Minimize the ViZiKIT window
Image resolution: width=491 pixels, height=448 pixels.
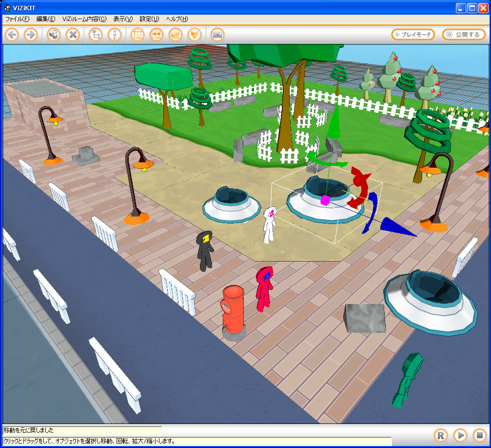point(461,8)
